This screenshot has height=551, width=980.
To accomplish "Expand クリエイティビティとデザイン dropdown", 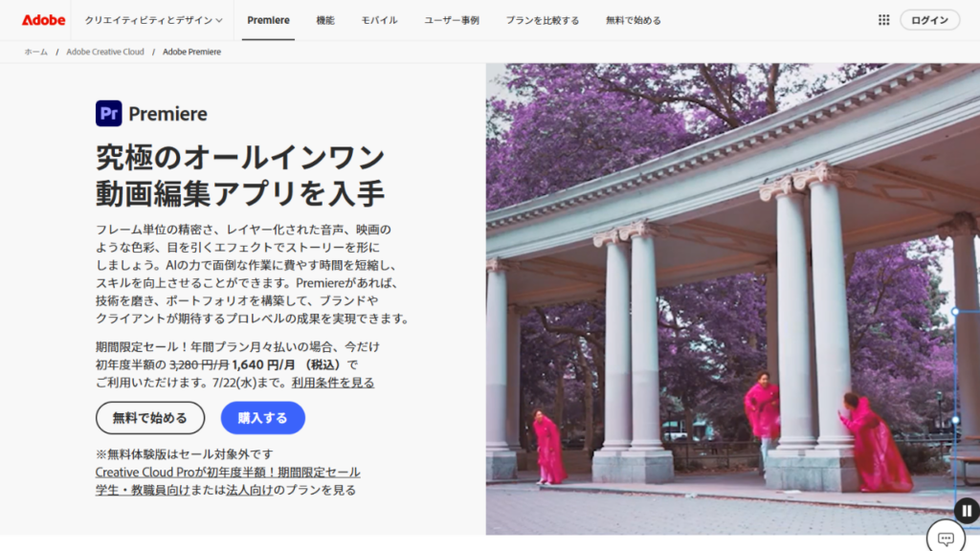I will [154, 20].
